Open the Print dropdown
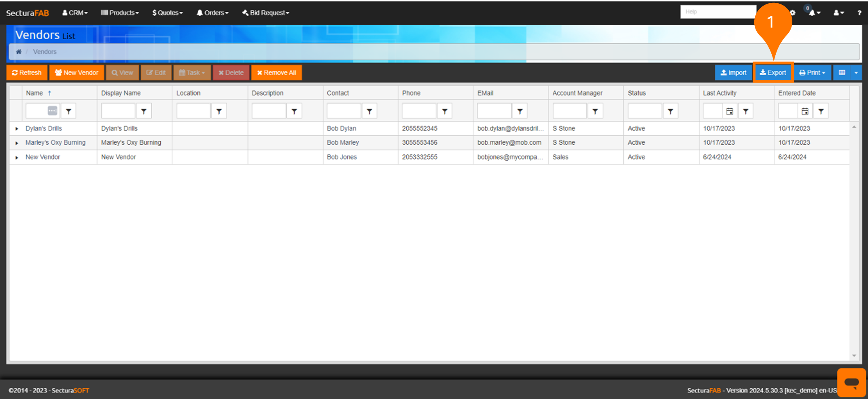This screenshot has height=399, width=868. [812, 73]
